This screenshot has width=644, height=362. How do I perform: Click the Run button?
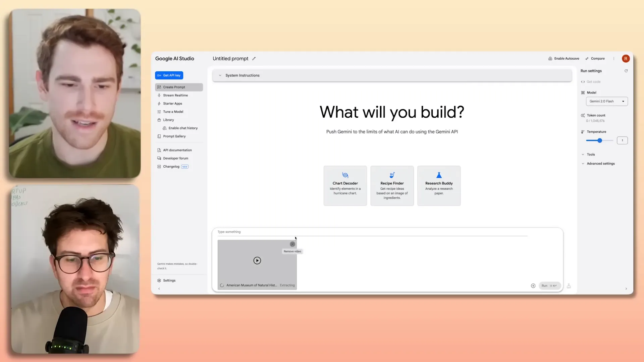click(x=549, y=286)
